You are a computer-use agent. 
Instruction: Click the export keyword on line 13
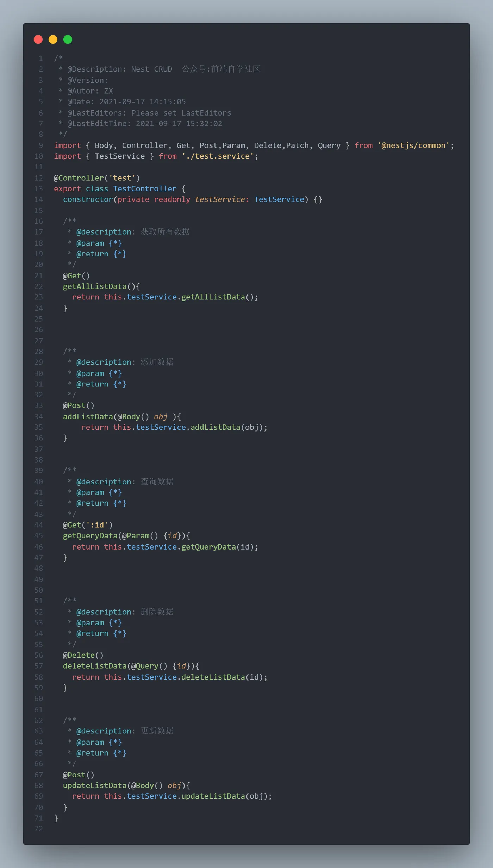click(67, 188)
